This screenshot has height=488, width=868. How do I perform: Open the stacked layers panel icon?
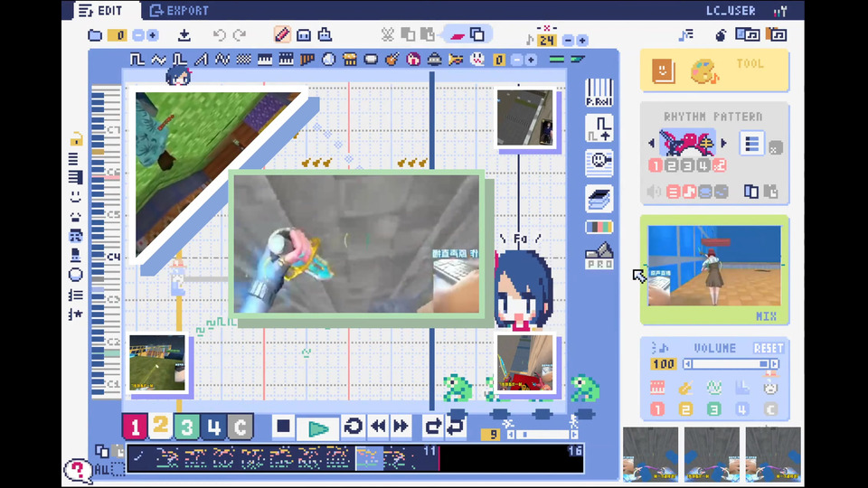(x=599, y=199)
